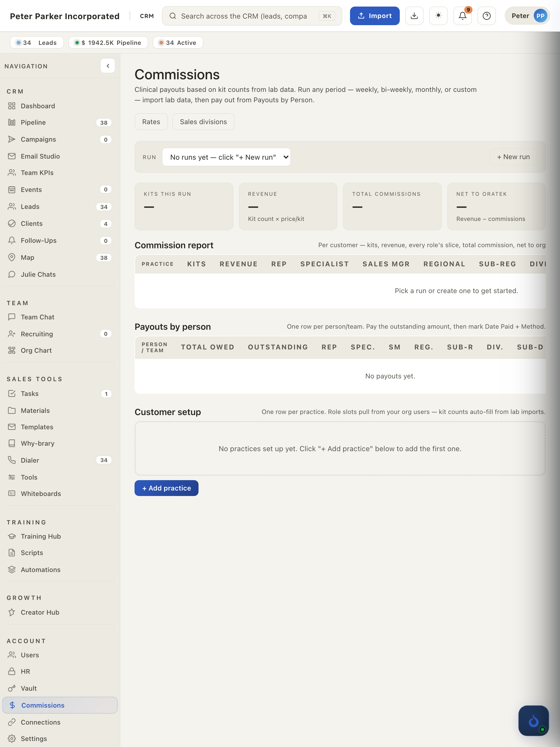Open the Creator Hub star icon

click(x=12, y=612)
